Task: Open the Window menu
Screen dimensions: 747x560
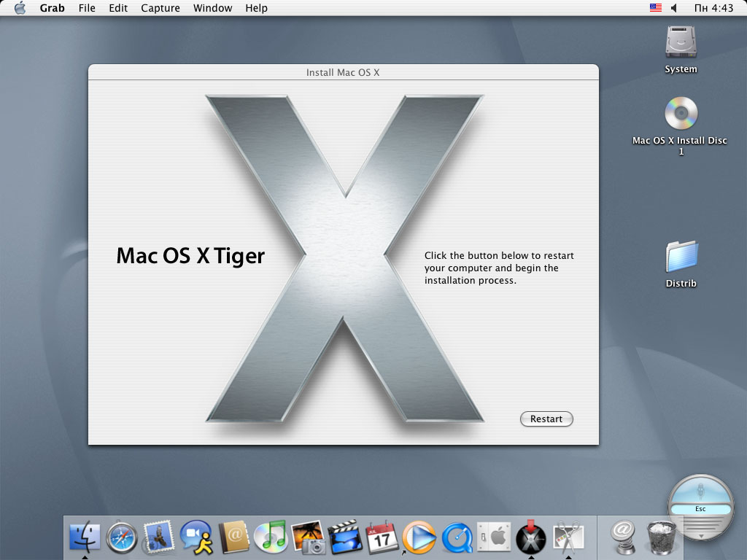Action: [x=212, y=8]
